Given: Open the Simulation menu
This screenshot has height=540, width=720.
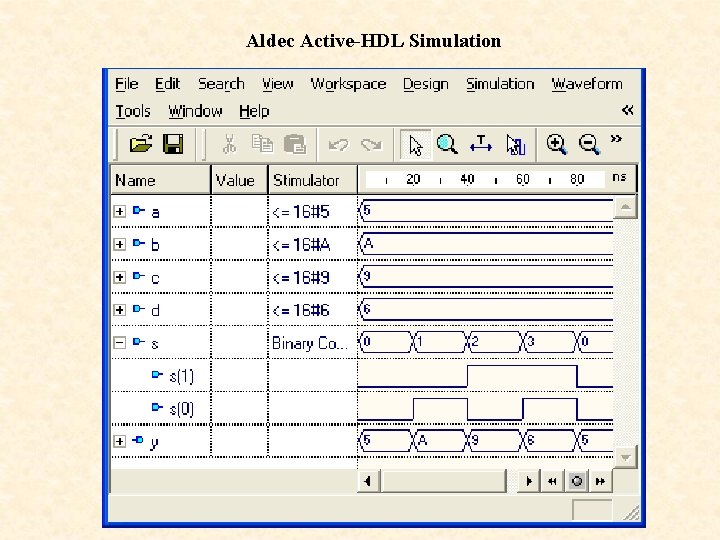Looking at the screenshot, I should [500, 84].
